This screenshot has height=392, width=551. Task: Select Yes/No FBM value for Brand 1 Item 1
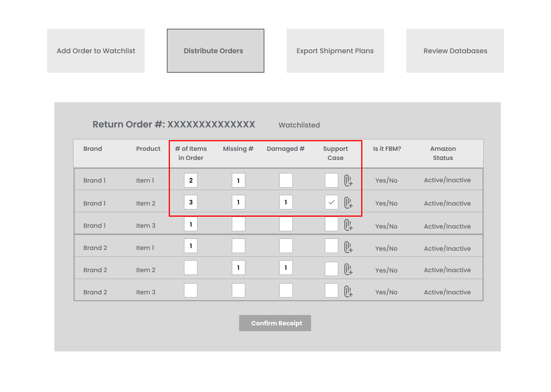coord(386,180)
